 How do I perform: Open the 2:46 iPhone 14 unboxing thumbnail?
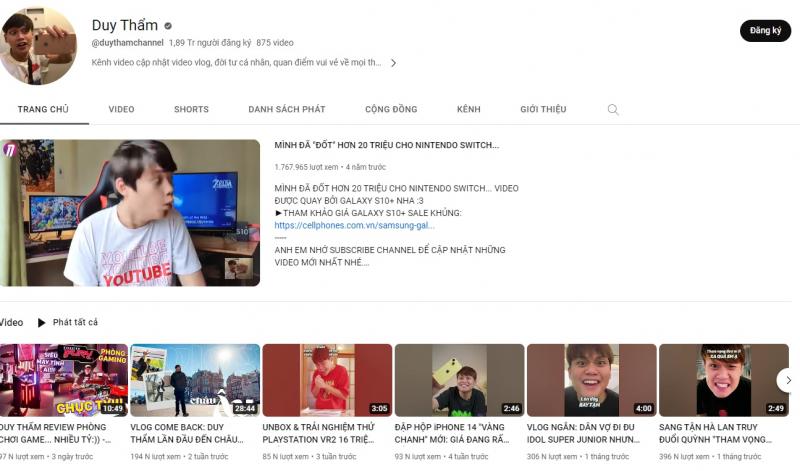point(459,380)
